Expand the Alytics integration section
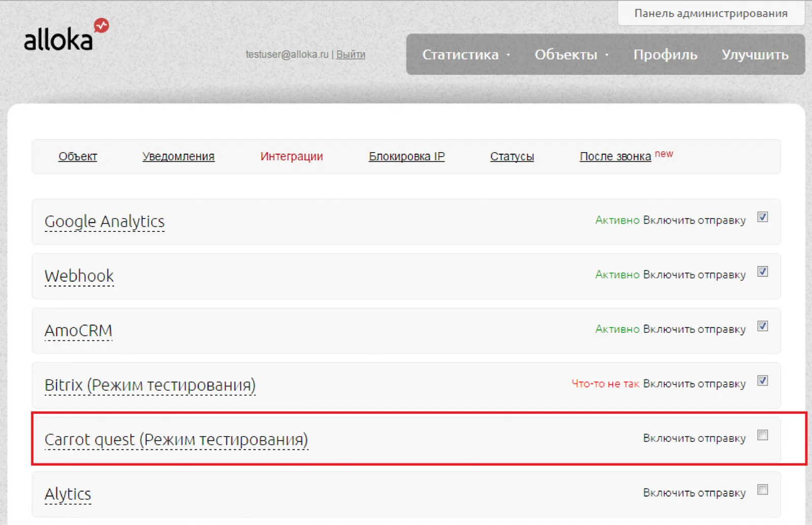This screenshot has width=812, height=525. point(68,495)
